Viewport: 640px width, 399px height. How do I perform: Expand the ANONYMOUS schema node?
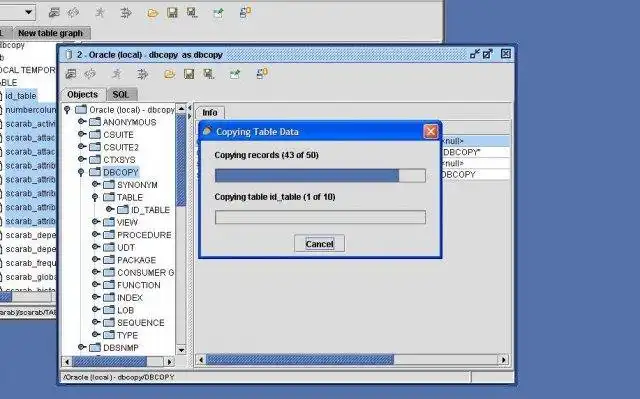point(81,122)
